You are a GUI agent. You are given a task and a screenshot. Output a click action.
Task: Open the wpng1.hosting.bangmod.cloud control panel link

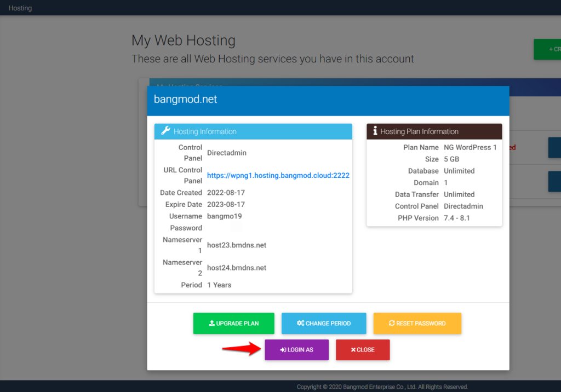click(x=278, y=175)
